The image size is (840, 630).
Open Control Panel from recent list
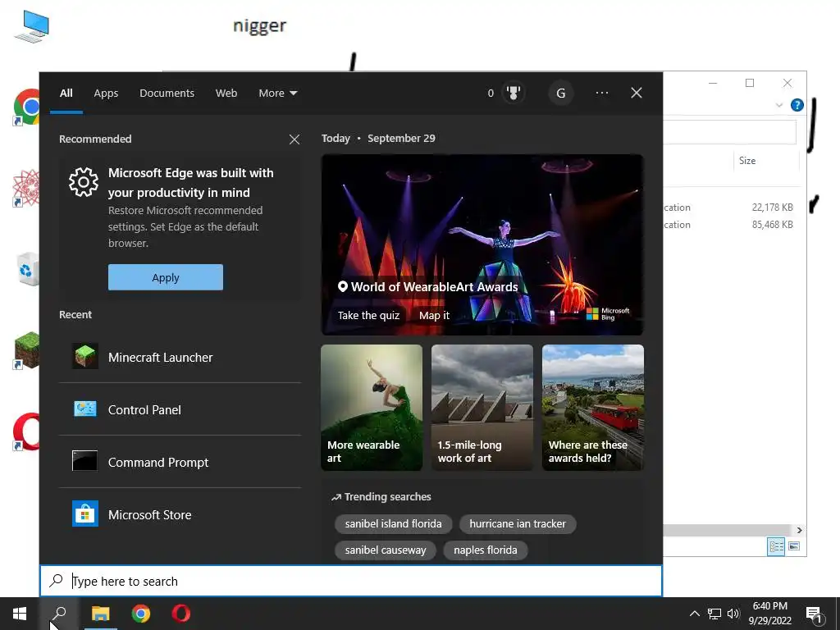pyautogui.click(x=180, y=409)
